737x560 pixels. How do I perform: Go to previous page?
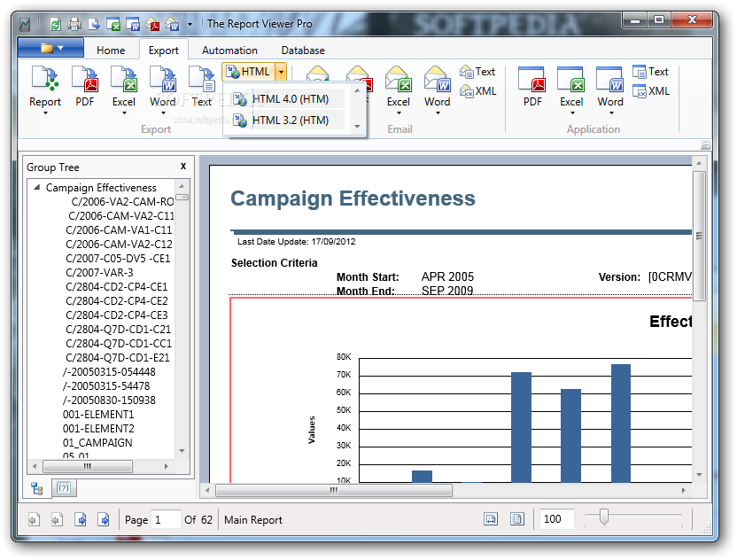click(57, 519)
